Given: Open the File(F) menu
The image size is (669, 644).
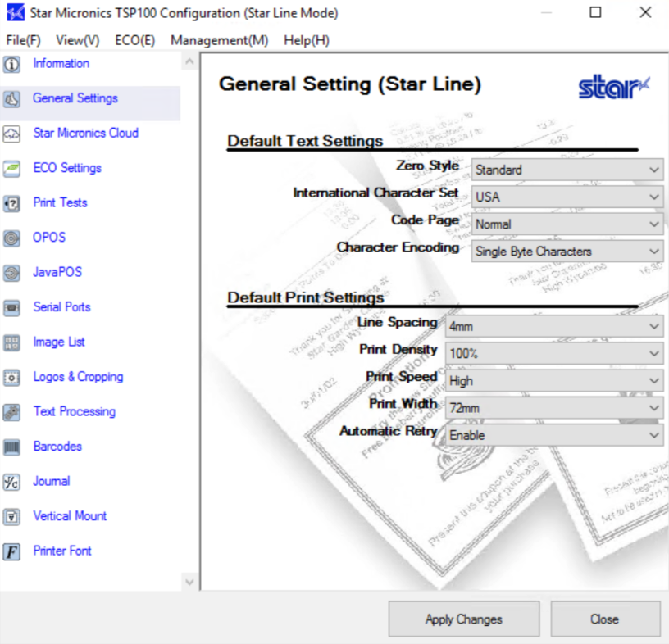Looking at the screenshot, I should pos(24,40).
